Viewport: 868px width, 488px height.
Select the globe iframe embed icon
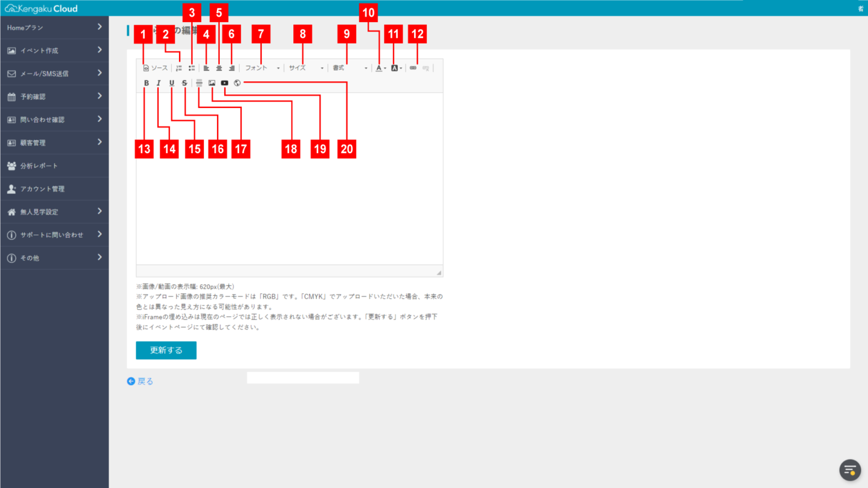[237, 82]
